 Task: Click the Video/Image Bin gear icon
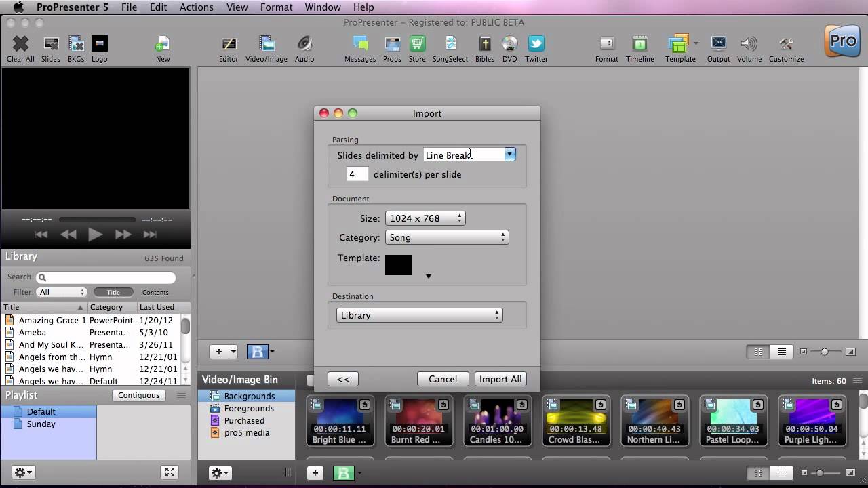tap(220, 473)
